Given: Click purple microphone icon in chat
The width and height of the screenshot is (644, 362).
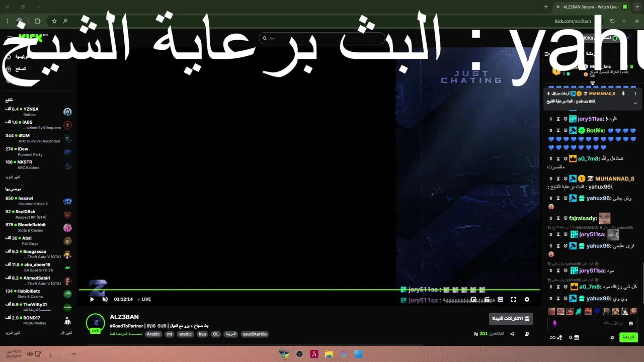Looking at the screenshot, I should (555, 323).
